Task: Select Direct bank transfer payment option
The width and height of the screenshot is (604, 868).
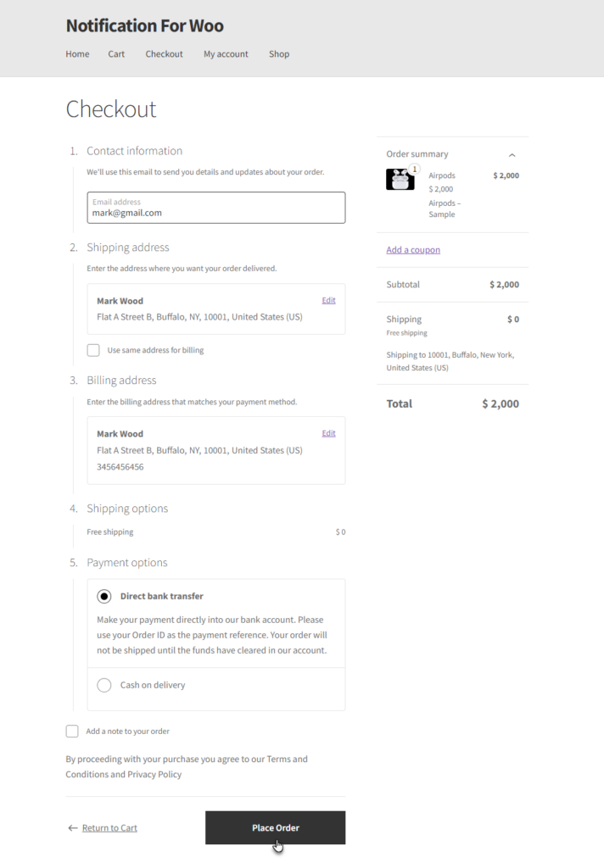Action: [104, 596]
